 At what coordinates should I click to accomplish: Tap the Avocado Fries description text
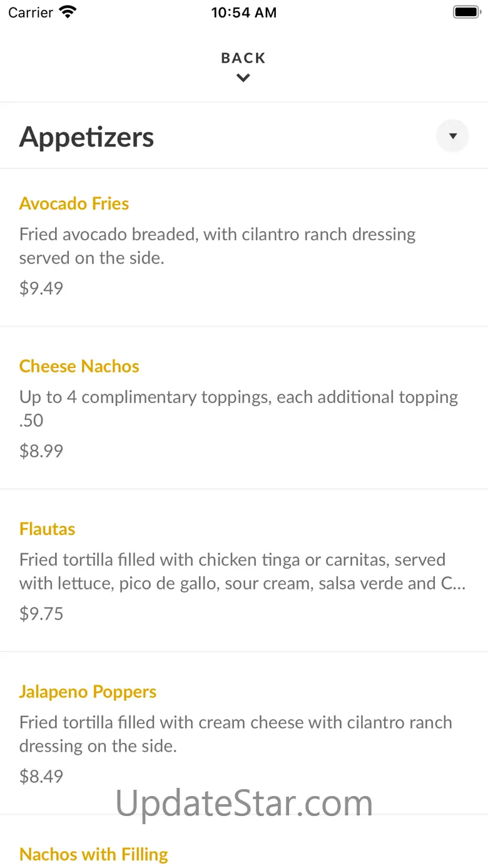pos(218,246)
